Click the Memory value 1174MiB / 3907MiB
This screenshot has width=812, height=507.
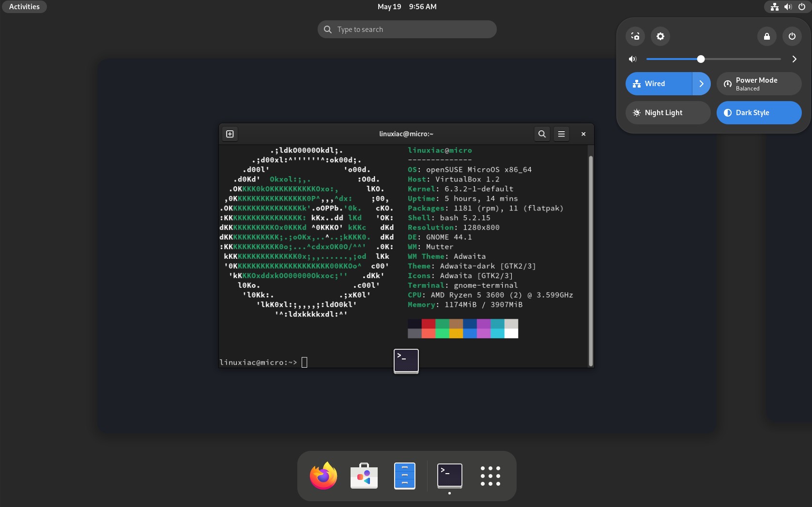(483, 305)
